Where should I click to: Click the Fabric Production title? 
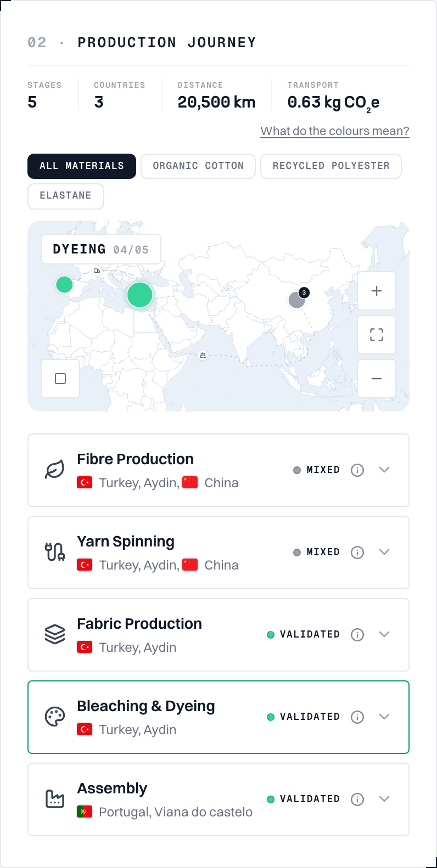click(139, 624)
